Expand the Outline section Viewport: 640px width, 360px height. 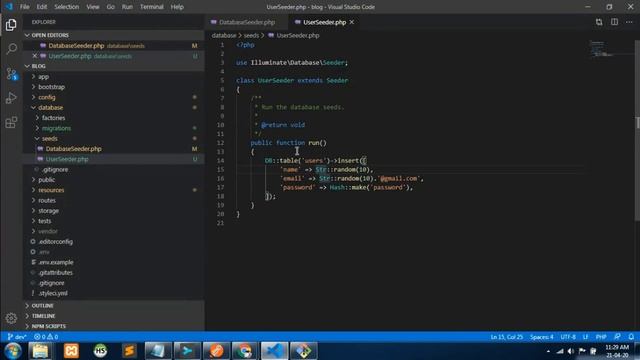[113, 306]
